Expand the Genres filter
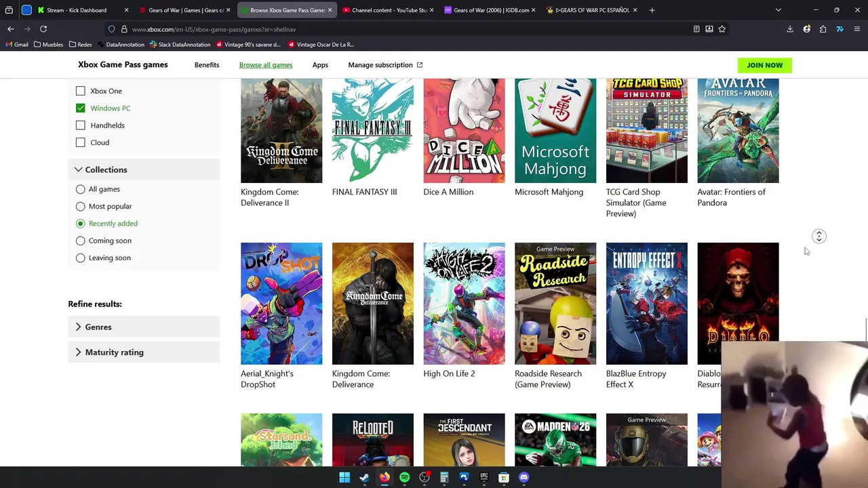Image resolution: width=868 pixels, height=488 pixels. (144, 327)
